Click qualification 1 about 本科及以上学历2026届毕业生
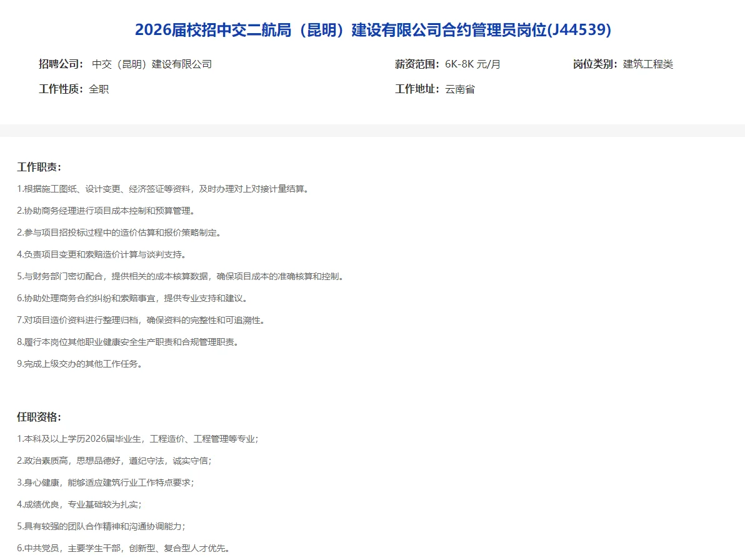Image resolution: width=745 pixels, height=560 pixels. pos(137,439)
